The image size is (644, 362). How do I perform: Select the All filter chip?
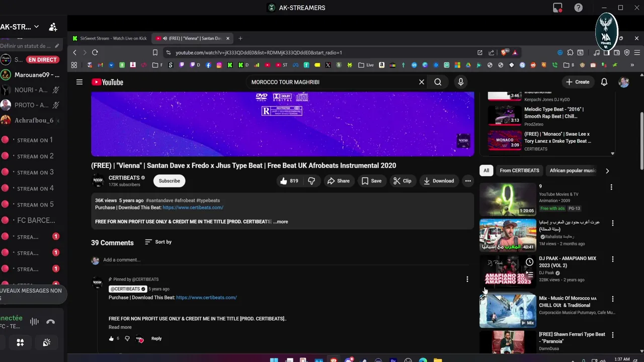[x=486, y=170]
